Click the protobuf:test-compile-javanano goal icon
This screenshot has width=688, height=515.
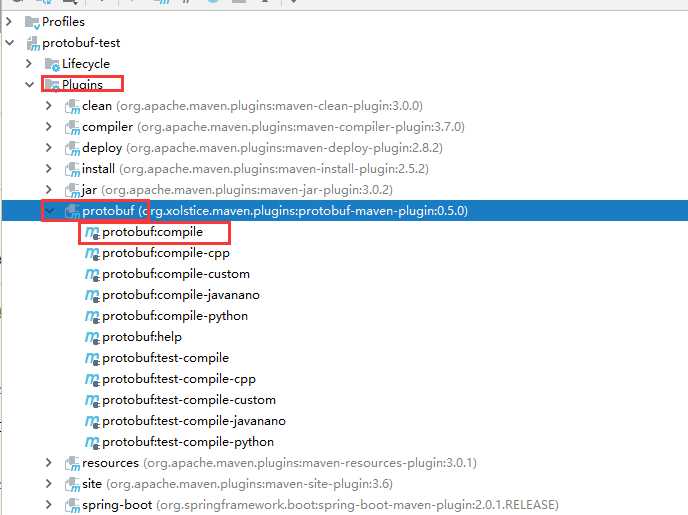pos(92,422)
